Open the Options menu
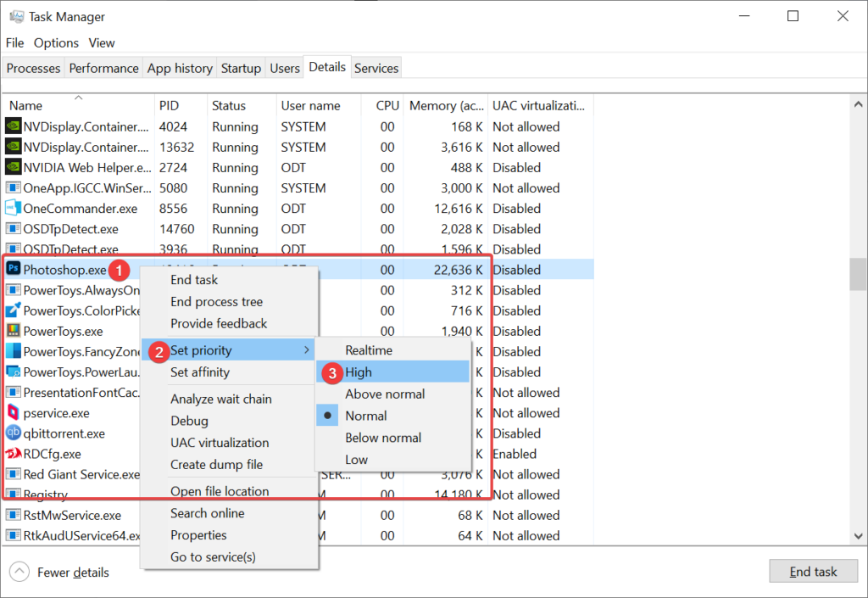The height and width of the screenshot is (598, 868). click(56, 42)
